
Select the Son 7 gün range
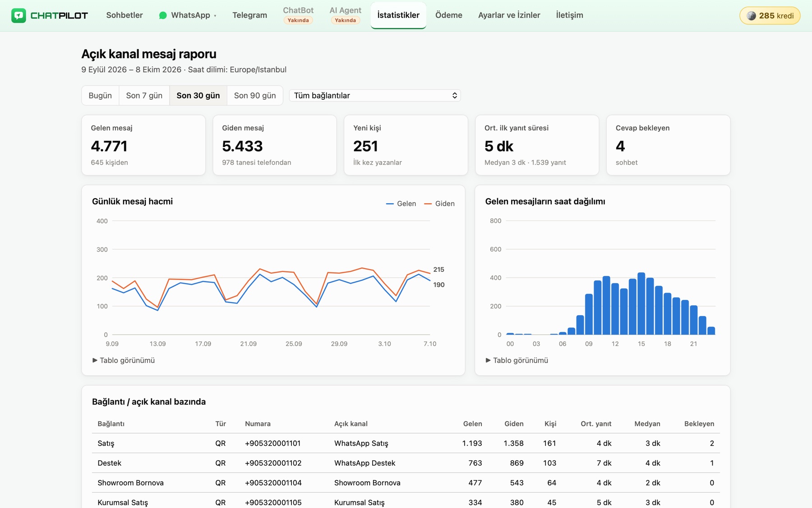144,95
